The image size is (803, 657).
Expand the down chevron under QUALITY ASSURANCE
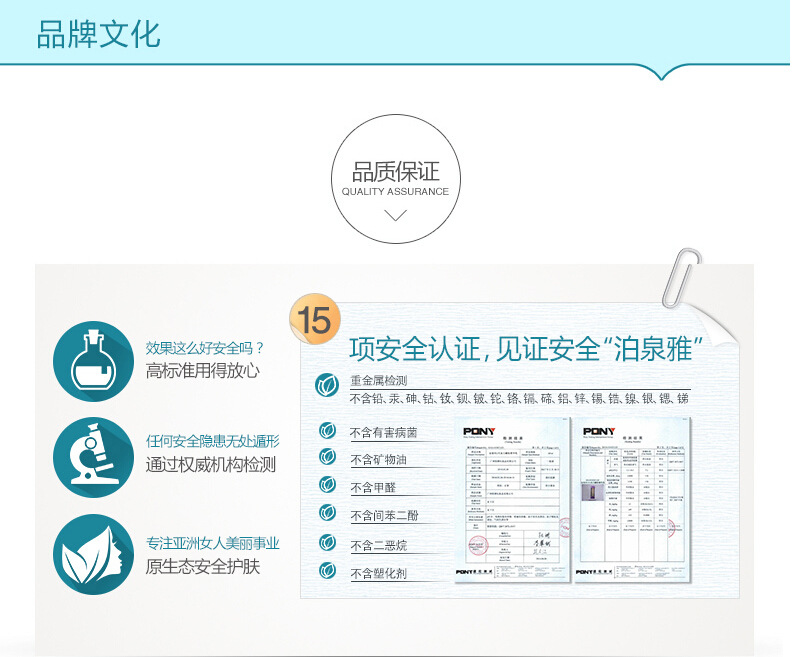tap(395, 215)
